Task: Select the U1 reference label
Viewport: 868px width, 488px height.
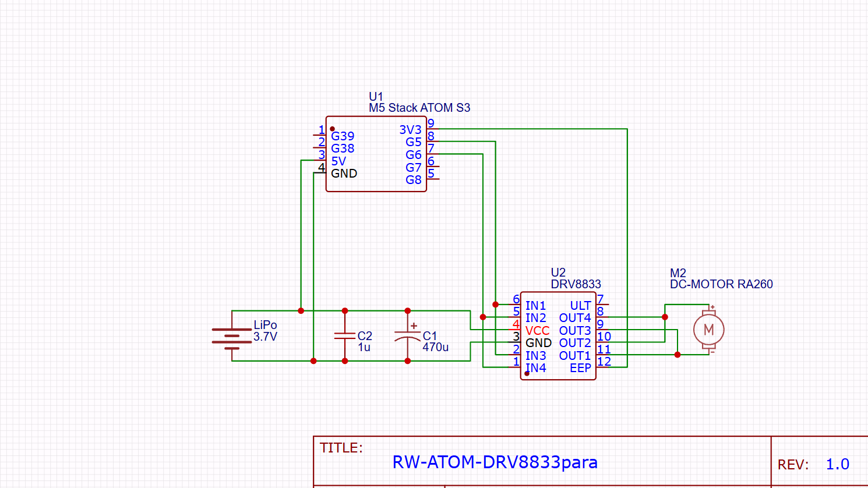Action: coord(376,97)
